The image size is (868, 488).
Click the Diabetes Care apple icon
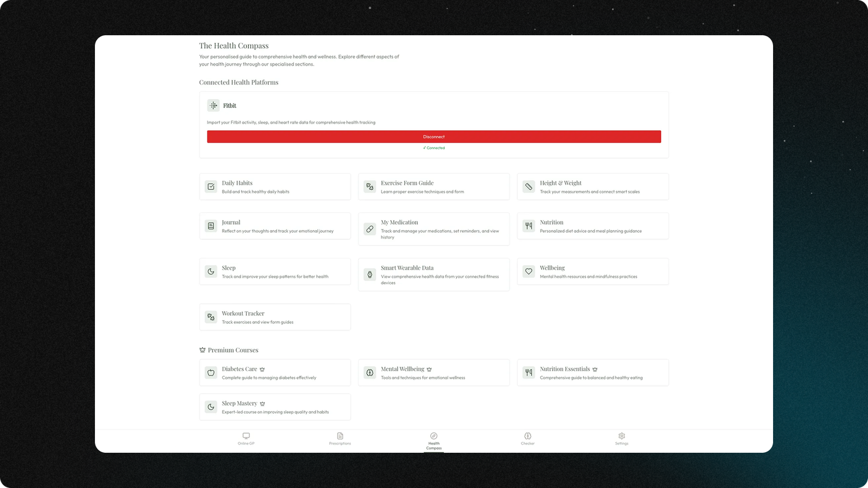tap(211, 373)
